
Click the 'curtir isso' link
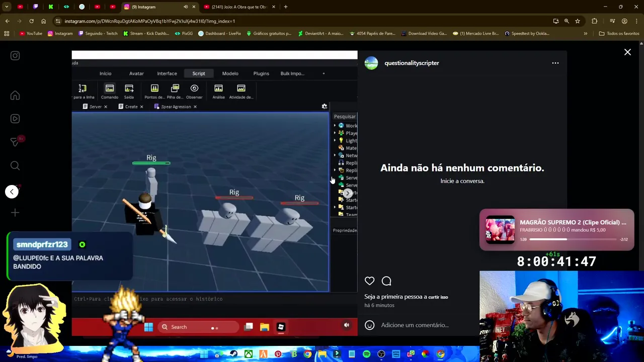[438, 297]
